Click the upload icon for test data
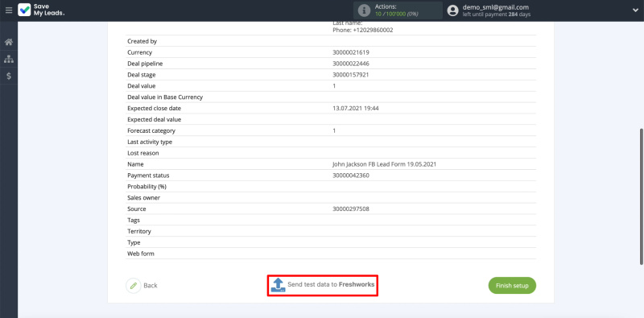644x318 pixels. [x=278, y=285]
